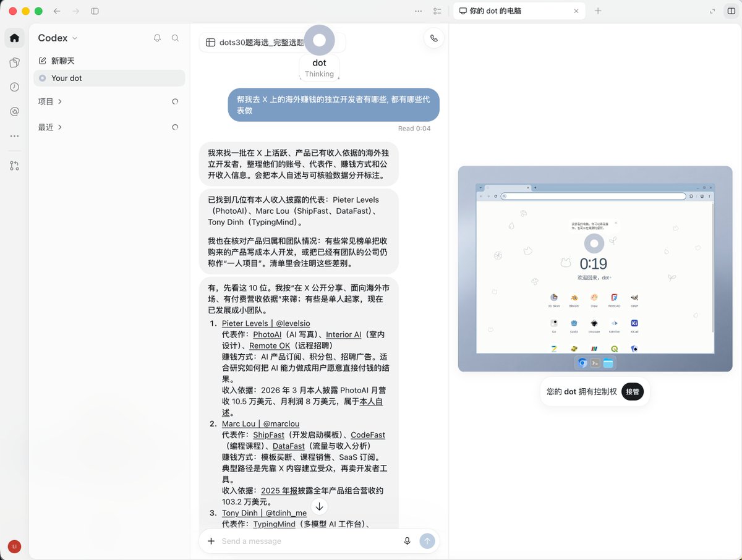Open Marc Lou | @marclou link
The width and height of the screenshot is (742, 560).
coord(260,423)
